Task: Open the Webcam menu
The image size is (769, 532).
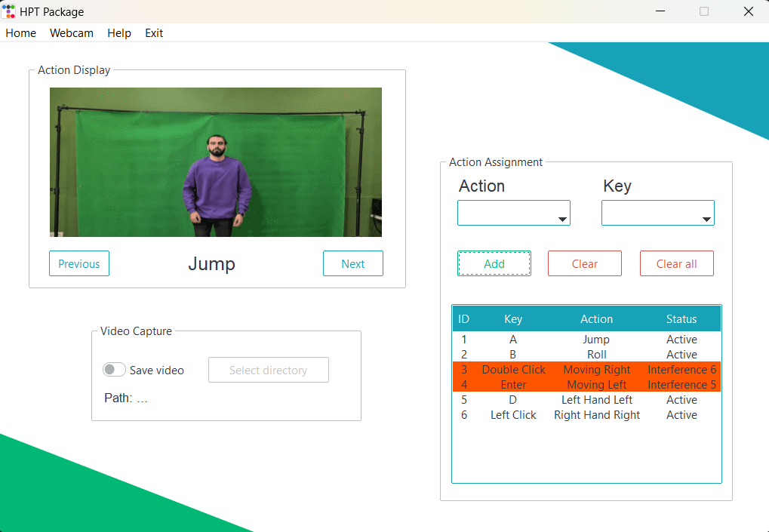Action: 71,33
